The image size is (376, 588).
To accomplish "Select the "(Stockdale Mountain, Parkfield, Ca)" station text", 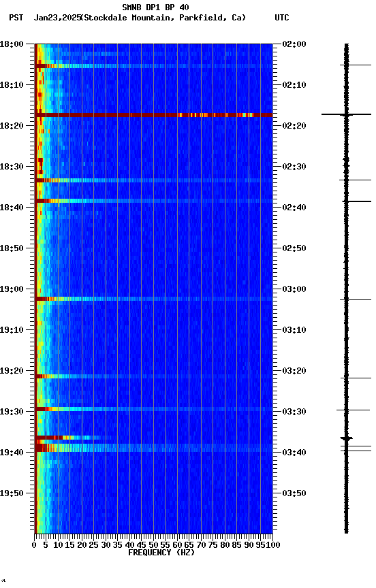I will tap(163, 18).
